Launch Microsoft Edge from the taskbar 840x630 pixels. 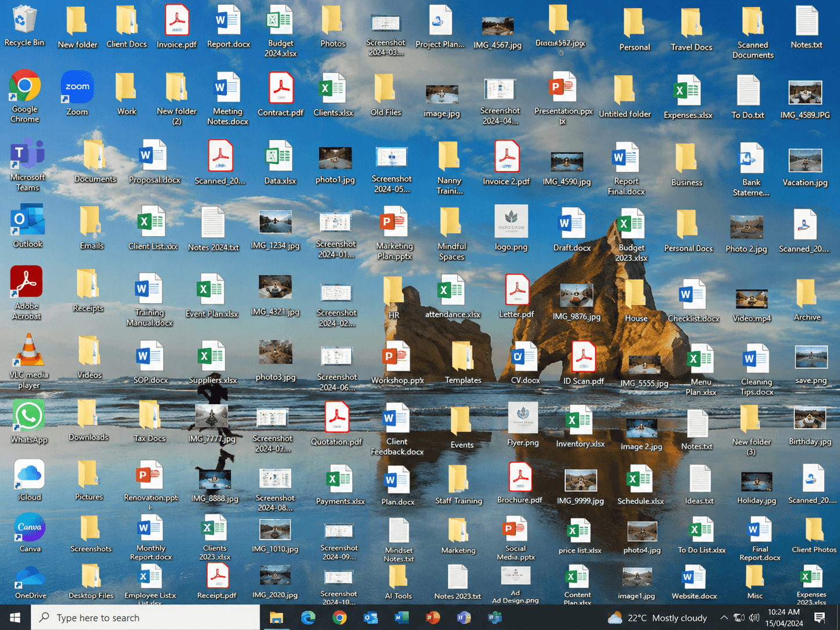pos(308,618)
